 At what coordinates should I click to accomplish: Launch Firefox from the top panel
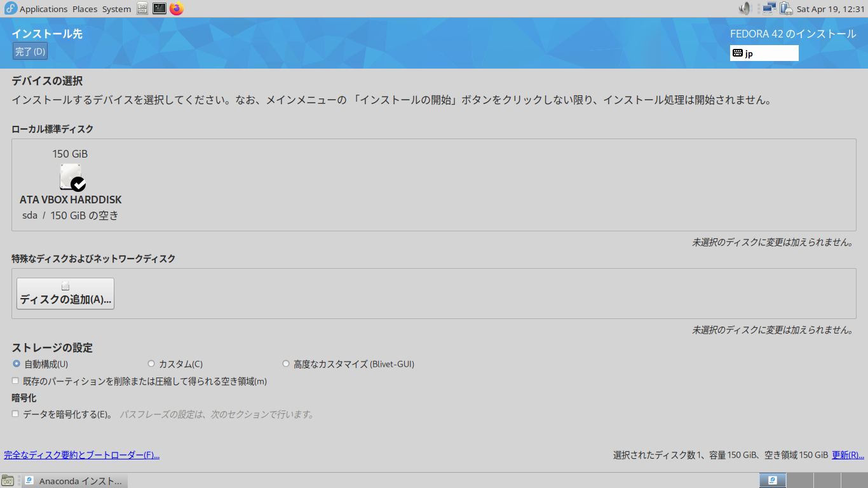click(177, 9)
